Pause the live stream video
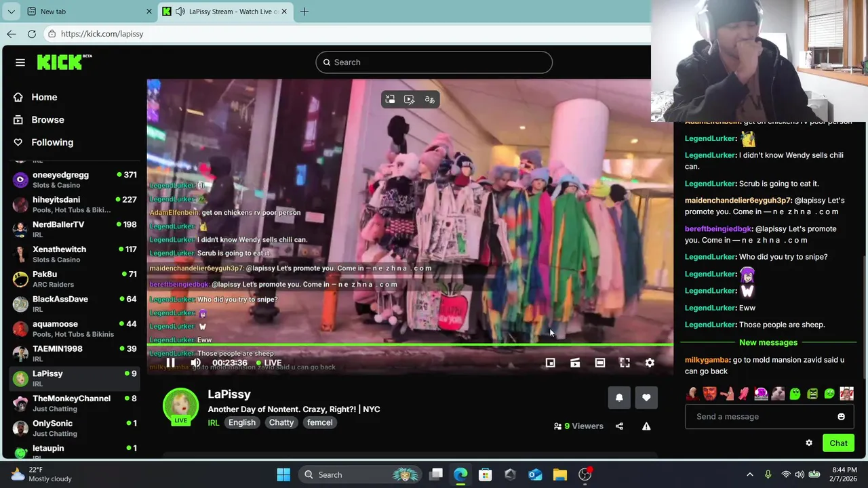The width and height of the screenshot is (868, 488). point(170,363)
